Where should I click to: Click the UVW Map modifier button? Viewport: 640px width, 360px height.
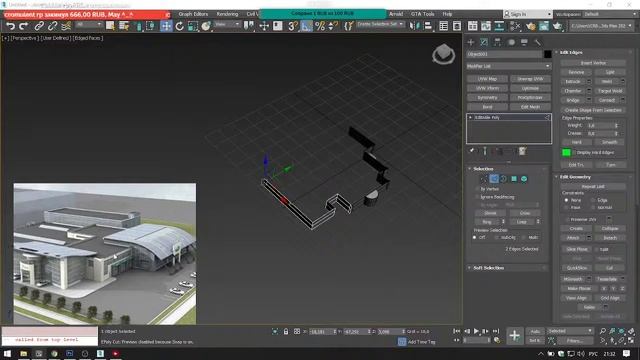(x=487, y=79)
